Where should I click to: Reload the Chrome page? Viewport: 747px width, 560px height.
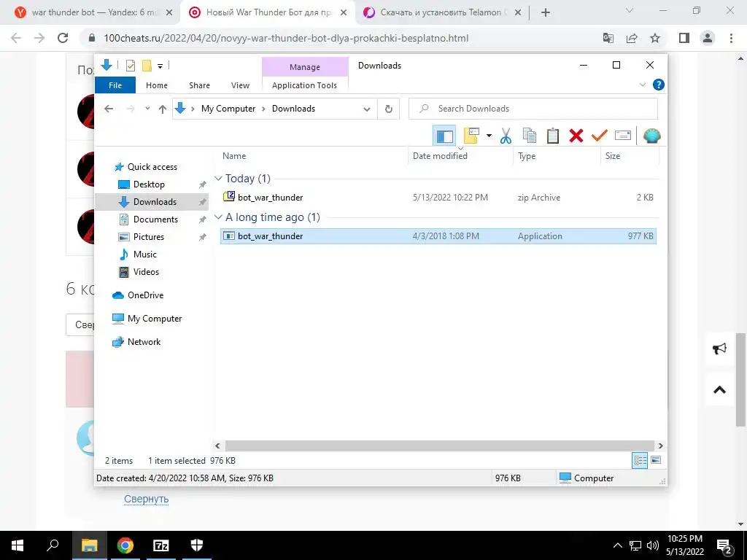(63, 38)
